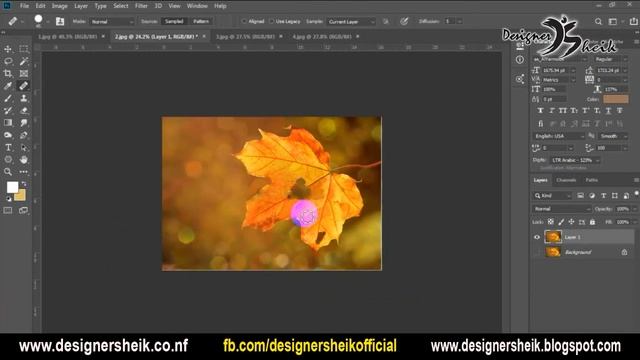This screenshot has width=640, height=360.
Task: Enable the Aligned checkbox
Action: click(x=244, y=21)
